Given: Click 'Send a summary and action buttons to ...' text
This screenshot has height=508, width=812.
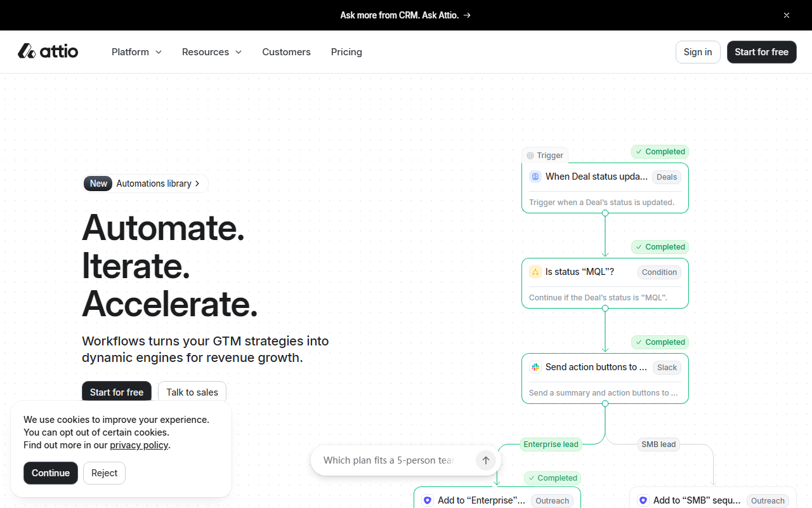Looking at the screenshot, I should pyautogui.click(x=603, y=393).
